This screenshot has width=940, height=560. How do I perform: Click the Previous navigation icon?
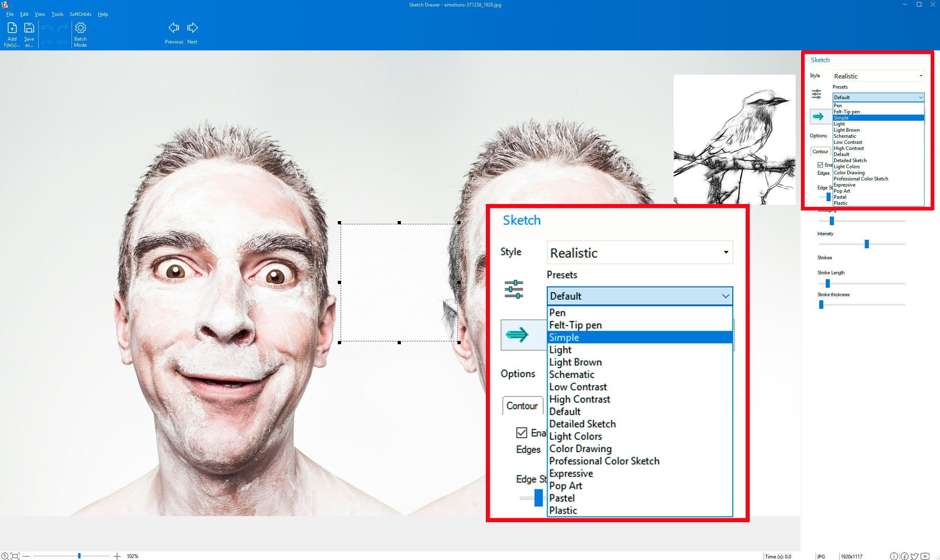(x=173, y=28)
